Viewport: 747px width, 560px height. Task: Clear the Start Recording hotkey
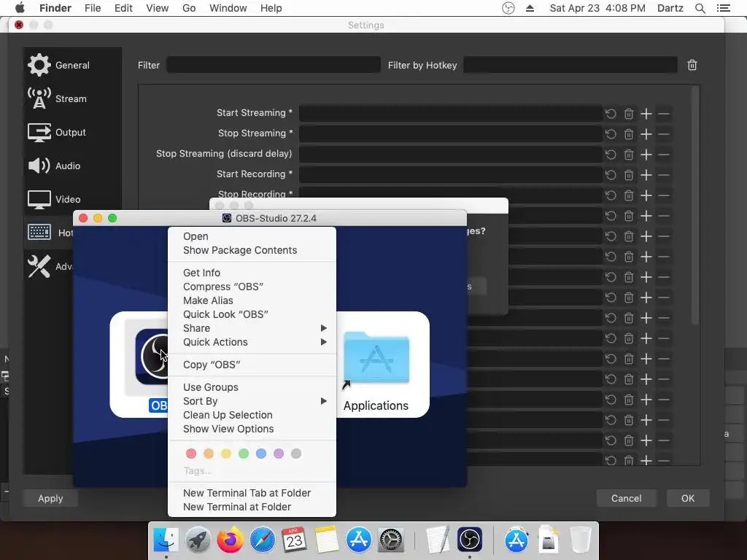coord(629,175)
